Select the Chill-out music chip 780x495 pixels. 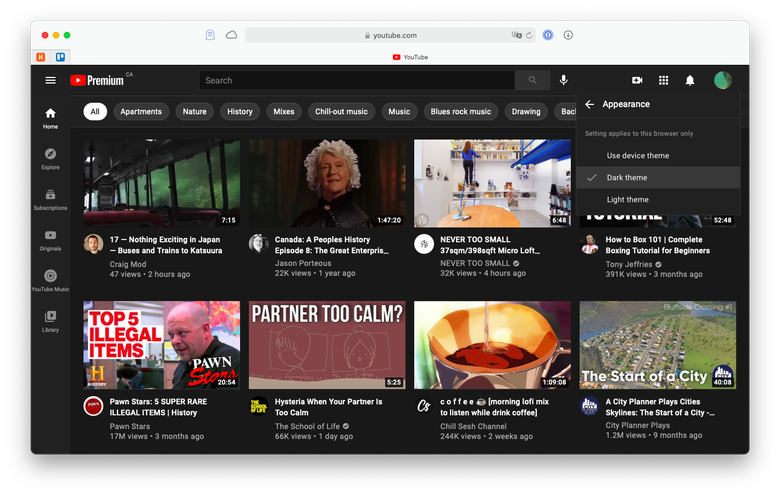click(341, 111)
